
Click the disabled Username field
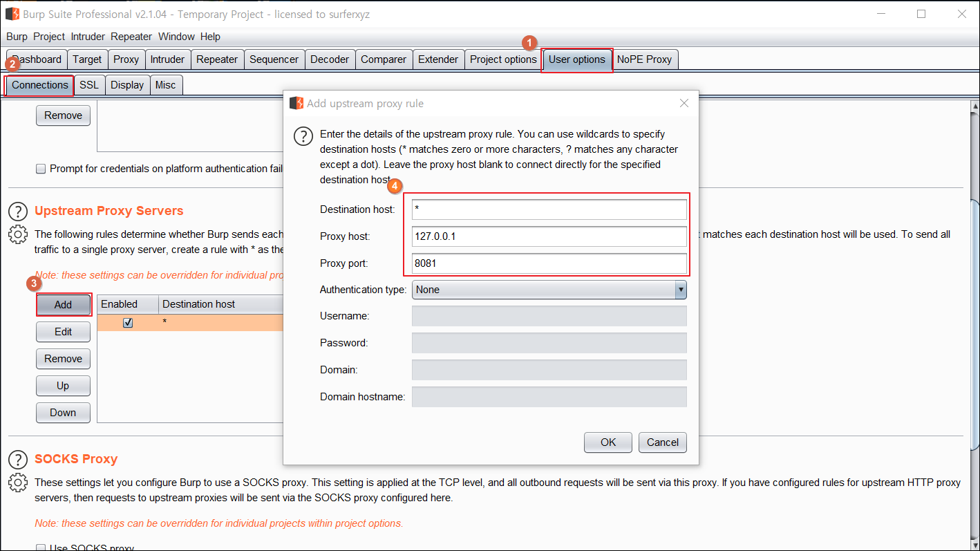pos(549,316)
